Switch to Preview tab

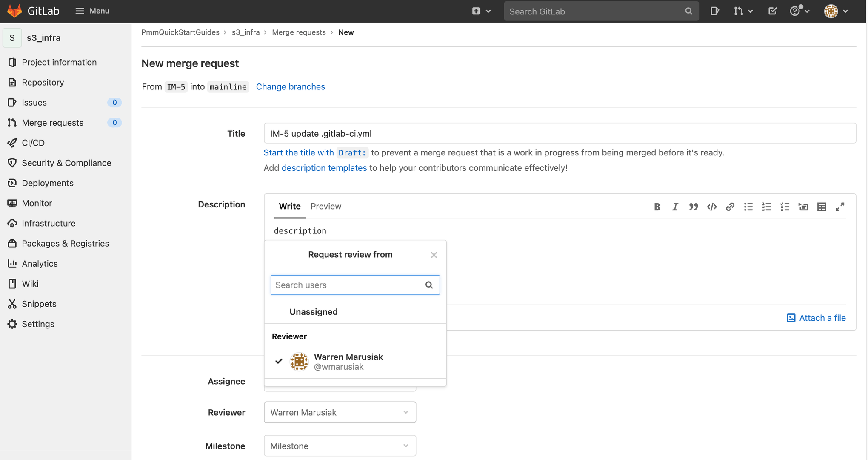pos(326,206)
